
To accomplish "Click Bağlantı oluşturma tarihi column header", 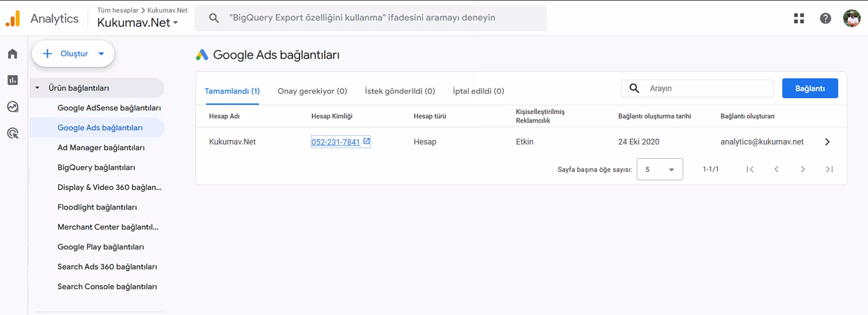I will coord(654,116).
